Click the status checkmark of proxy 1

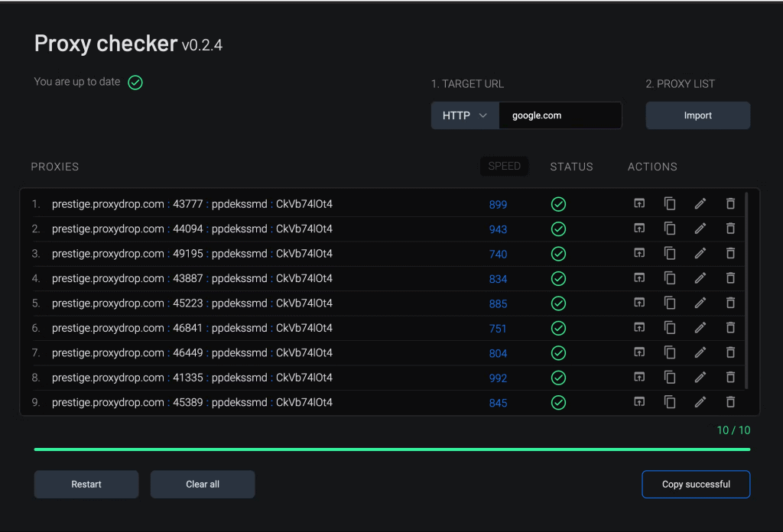[x=558, y=203]
